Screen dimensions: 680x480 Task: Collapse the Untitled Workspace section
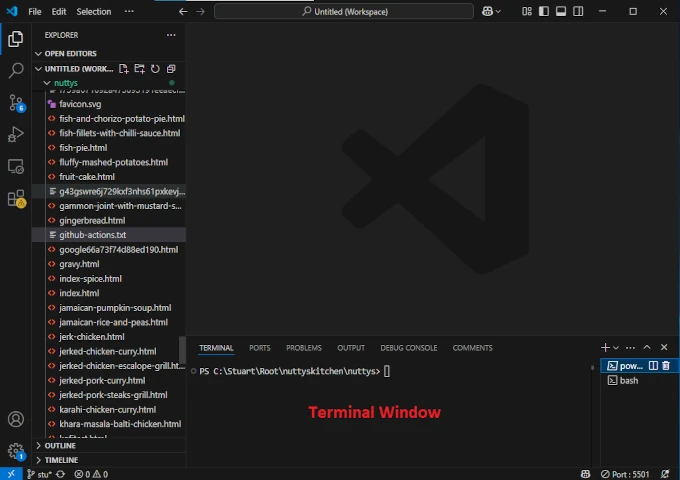(39, 69)
